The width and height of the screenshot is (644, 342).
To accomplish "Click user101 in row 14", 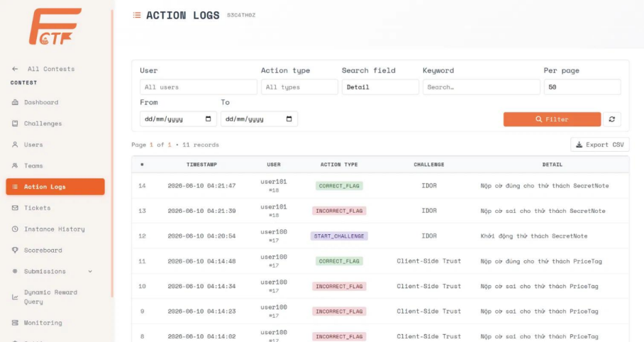I will point(274,182).
